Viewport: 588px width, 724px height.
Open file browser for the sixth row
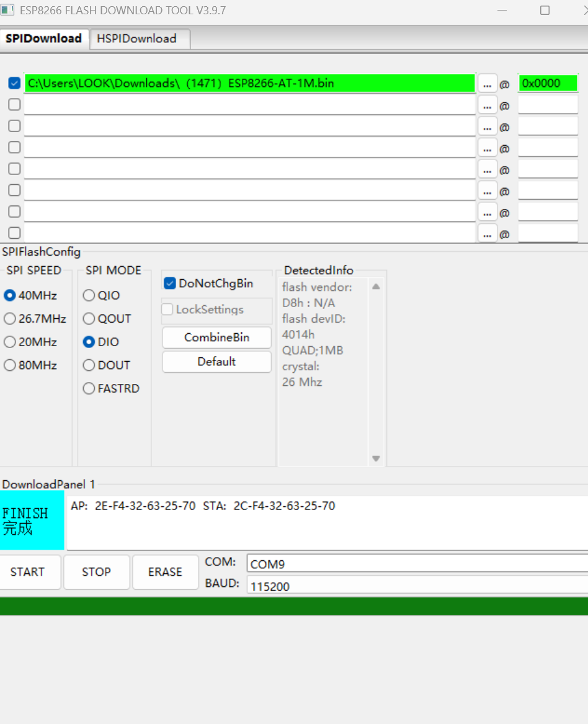pyautogui.click(x=487, y=190)
